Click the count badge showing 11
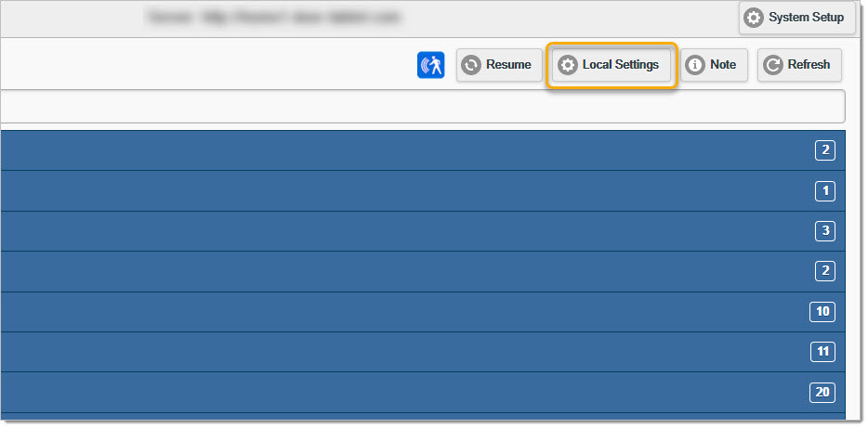The width and height of the screenshot is (868, 428). 822,352
